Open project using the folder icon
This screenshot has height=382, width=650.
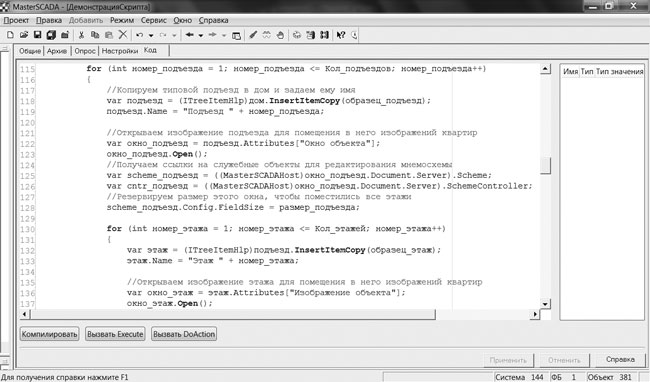coord(24,35)
